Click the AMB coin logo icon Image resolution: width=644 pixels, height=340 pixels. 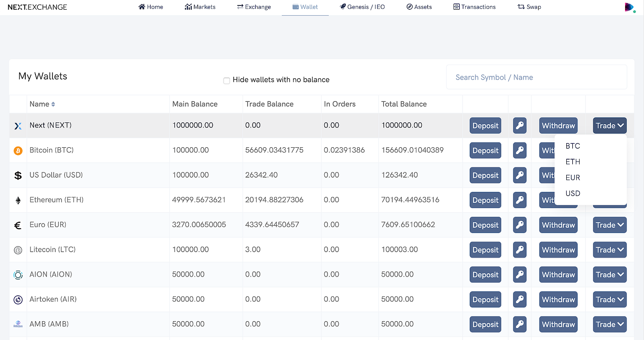(x=18, y=324)
